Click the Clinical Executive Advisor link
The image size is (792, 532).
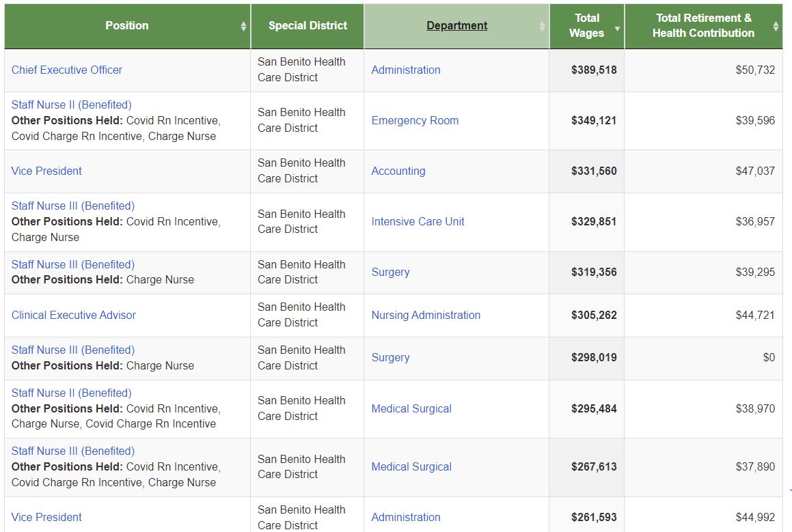pyautogui.click(x=74, y=315)
